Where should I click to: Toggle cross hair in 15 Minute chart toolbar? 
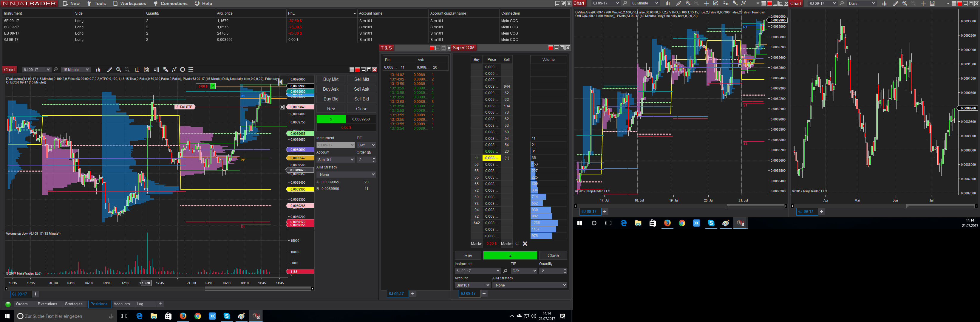[137, 69]
